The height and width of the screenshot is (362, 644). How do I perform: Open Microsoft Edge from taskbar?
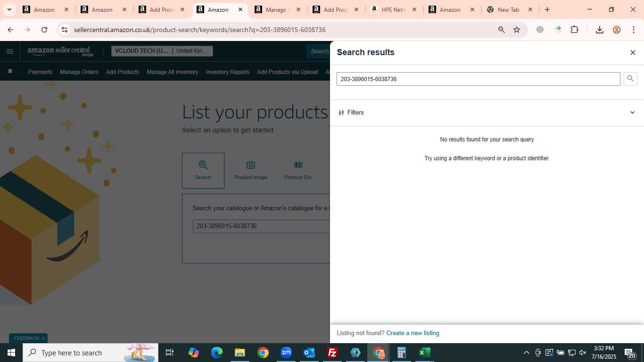pos(216,353)
